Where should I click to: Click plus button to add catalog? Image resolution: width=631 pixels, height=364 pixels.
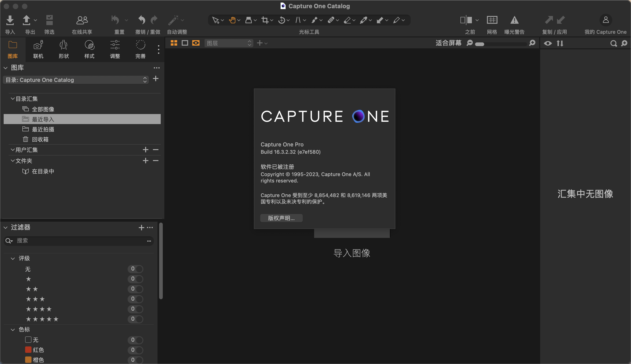156,79
